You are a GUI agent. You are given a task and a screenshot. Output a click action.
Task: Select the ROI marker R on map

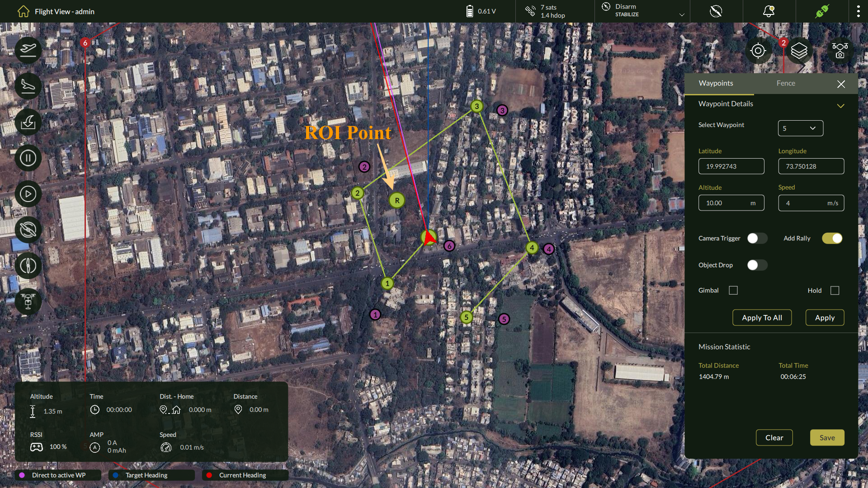(397, 200)
